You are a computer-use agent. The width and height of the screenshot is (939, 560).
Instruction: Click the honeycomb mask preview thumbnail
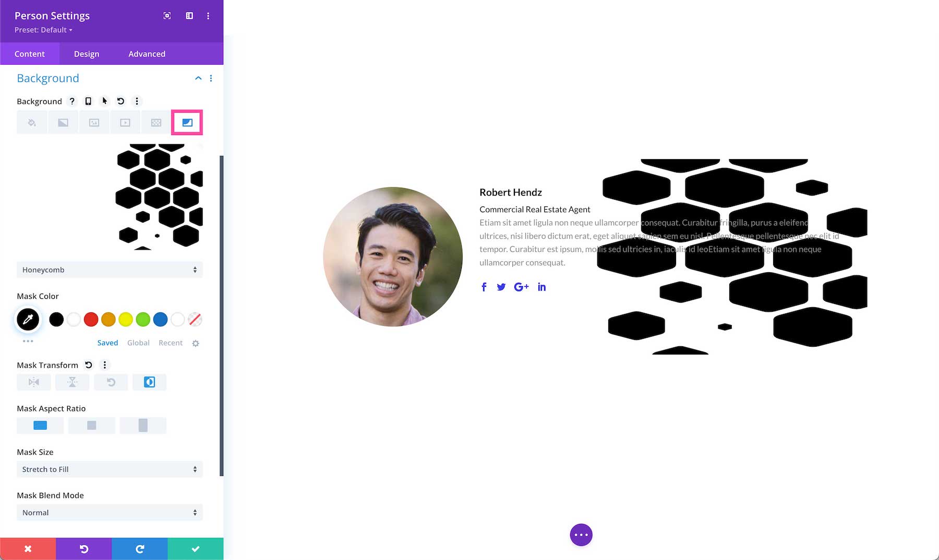tap(110, 197)
